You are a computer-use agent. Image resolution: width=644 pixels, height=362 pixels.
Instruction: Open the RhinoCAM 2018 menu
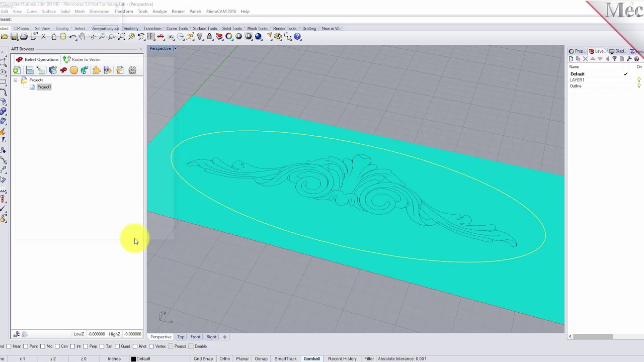(220, 12)
